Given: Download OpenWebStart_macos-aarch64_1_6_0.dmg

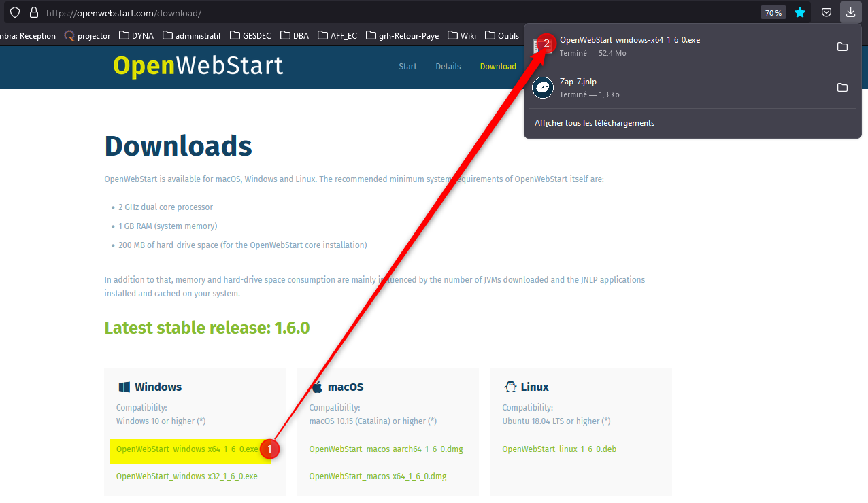Looking at the screenshot, I should pos(386,449).
